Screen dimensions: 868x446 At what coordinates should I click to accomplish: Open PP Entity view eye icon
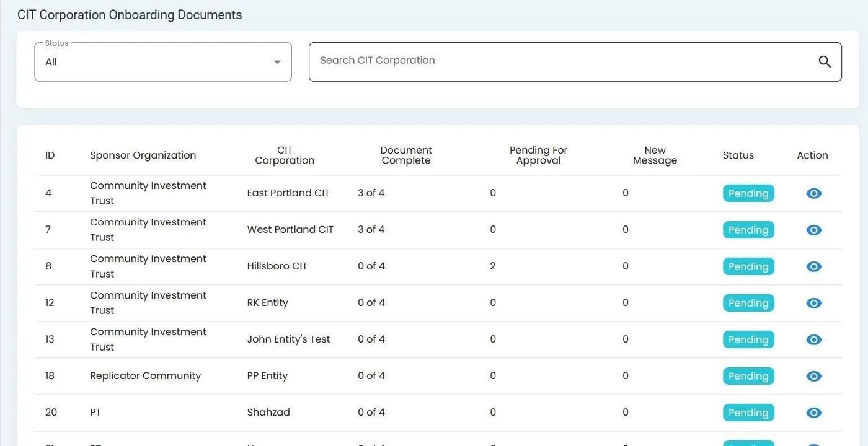point(813,376)
